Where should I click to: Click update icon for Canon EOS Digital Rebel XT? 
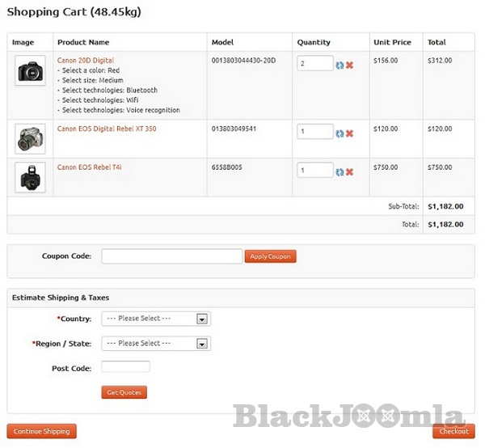(x=339, y=133)
